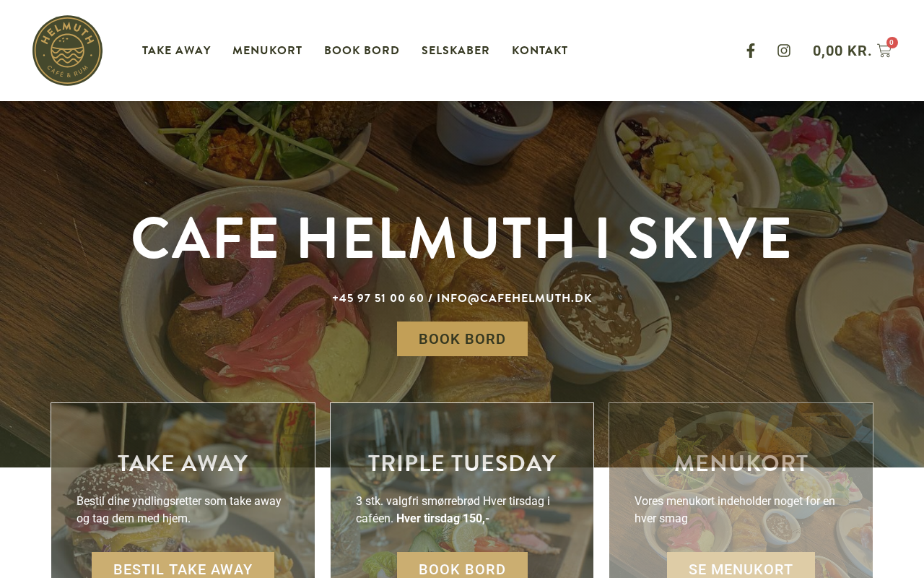Click the Helmuth Cafe & Rum logo
This screenshot has width=924, height=578.
coord(67,51)
